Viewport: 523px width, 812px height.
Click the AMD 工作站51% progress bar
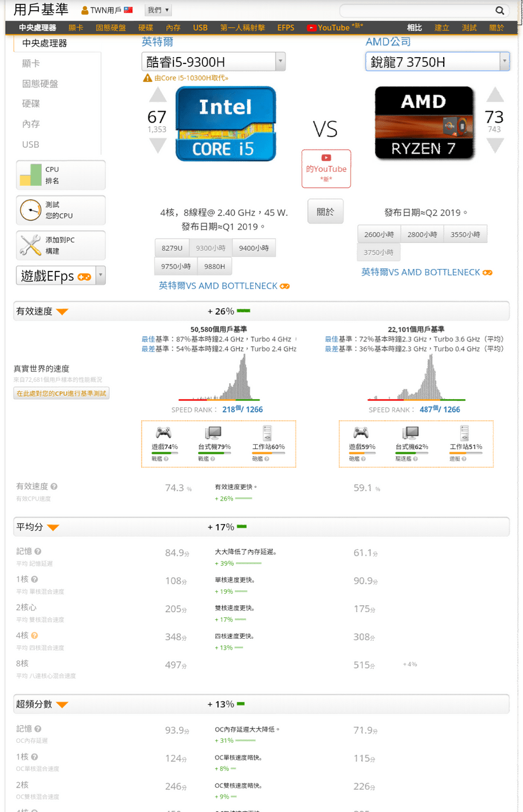[x=465, y=453]
